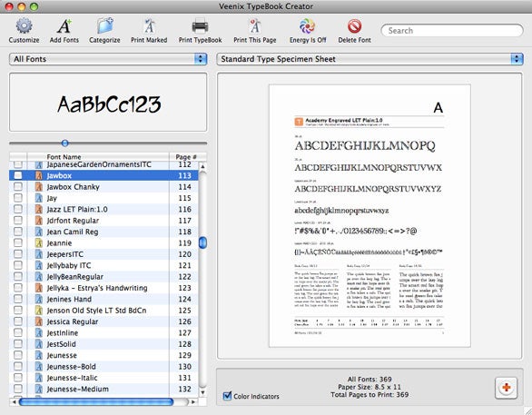The height and width of the screenshot is (415, 532).
Task: Check the box for Jazz LET Plain:1.0
Action: point(17,209)
